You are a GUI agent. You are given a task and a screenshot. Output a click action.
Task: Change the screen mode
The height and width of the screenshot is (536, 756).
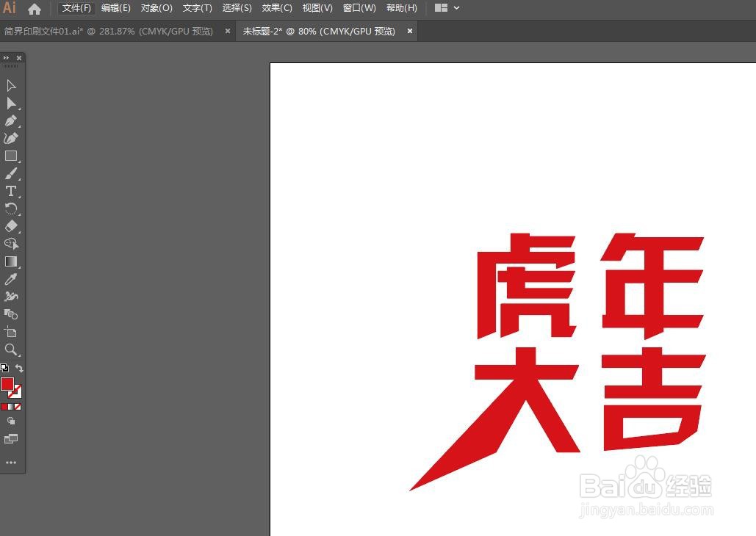click(11, 438)
